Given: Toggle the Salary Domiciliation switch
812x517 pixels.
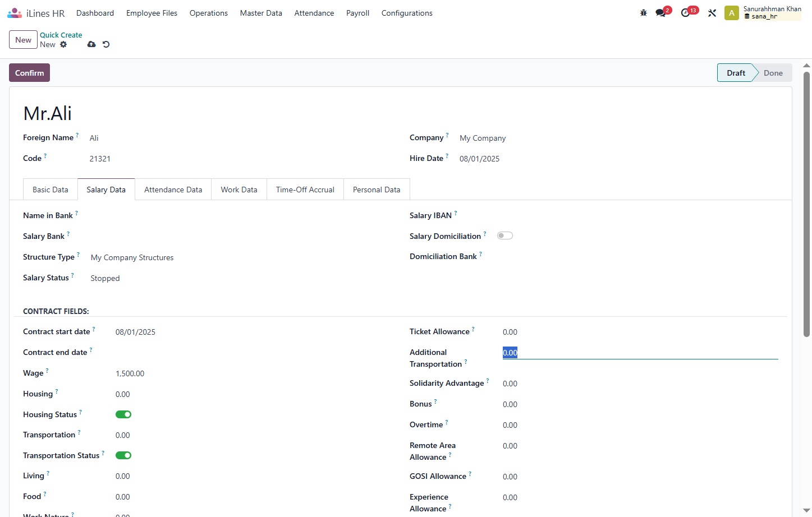Looking at the screenshot, I should pos(505,236).
